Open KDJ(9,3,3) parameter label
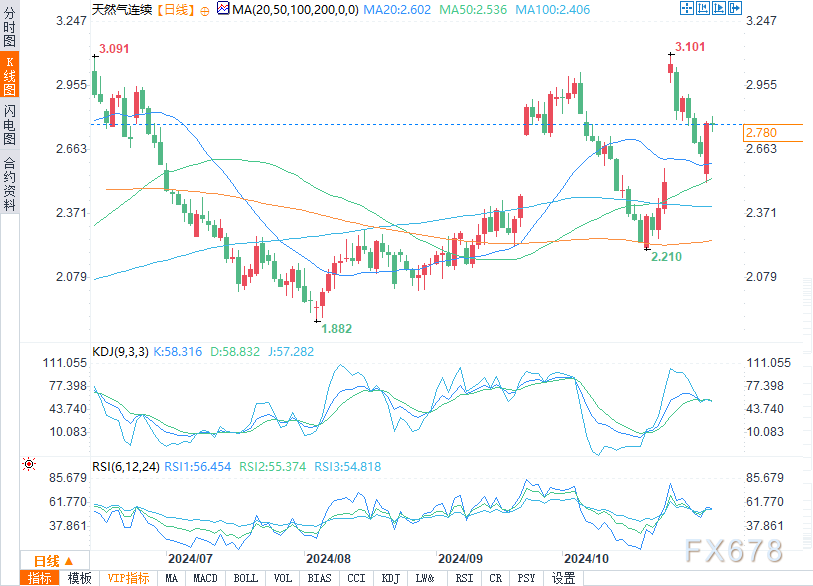Screen dimensions: 813x586 (120, 352)
